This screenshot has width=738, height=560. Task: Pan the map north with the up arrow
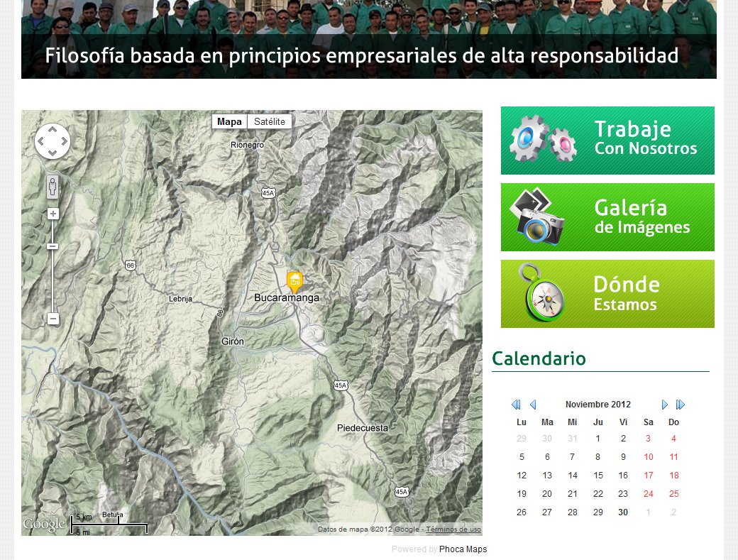point(53,130)
